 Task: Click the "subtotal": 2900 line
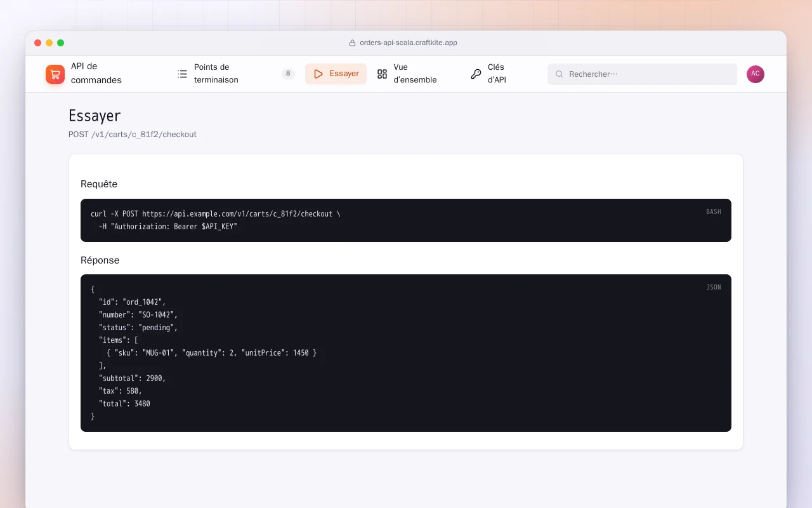click(132, 378)
